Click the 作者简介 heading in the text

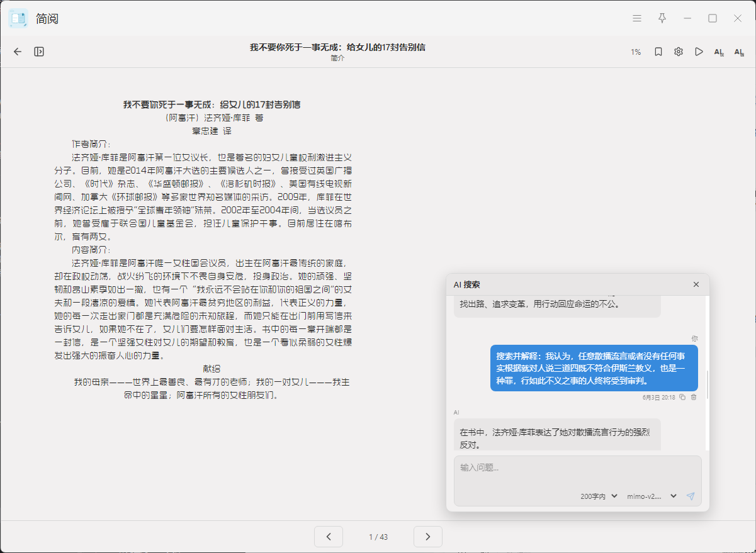91,143
